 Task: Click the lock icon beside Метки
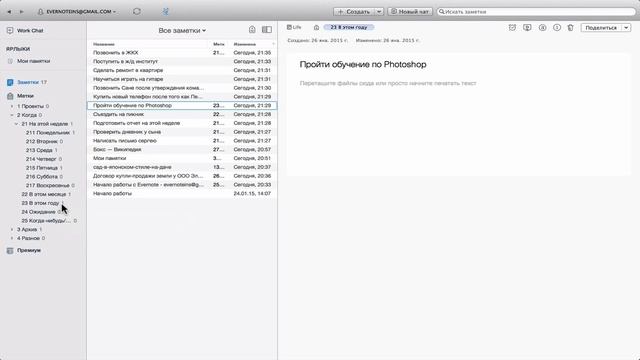(10, 96)
